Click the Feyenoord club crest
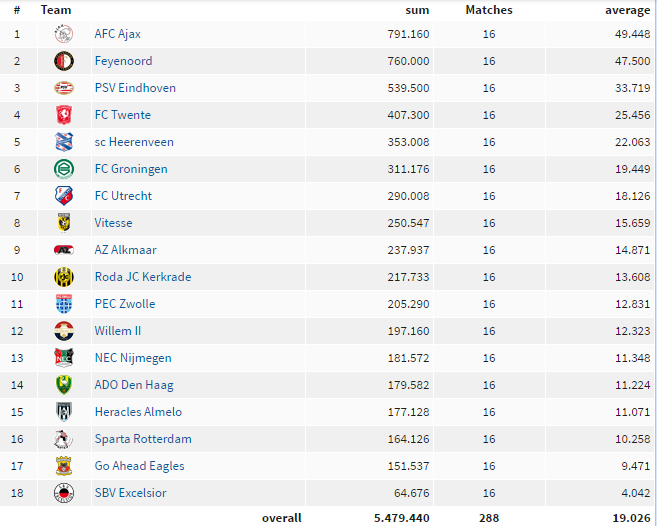 (64, 61)
